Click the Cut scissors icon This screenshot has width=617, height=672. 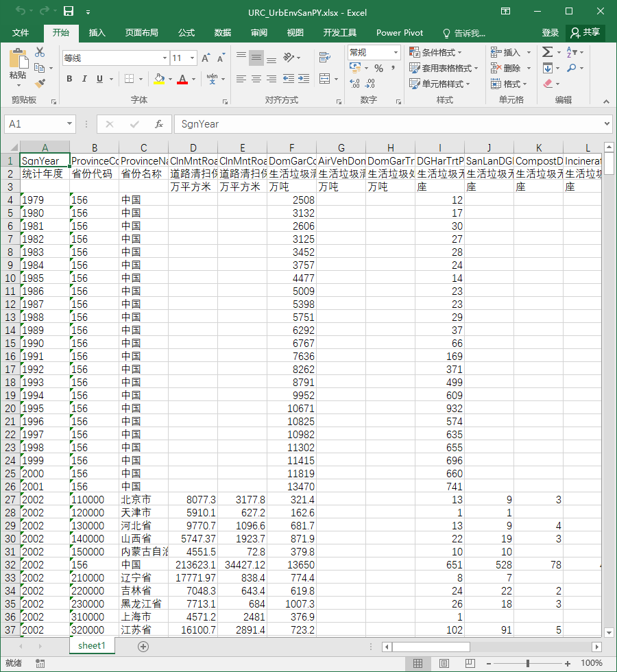click(40, 52)
